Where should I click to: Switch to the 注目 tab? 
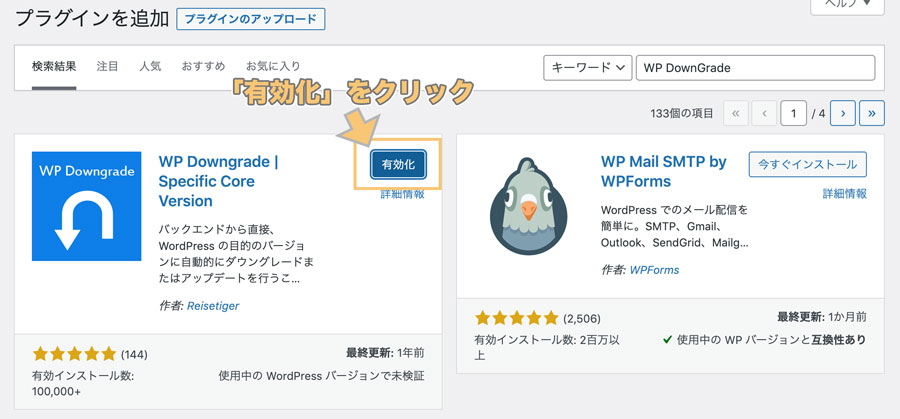(107, 66)
